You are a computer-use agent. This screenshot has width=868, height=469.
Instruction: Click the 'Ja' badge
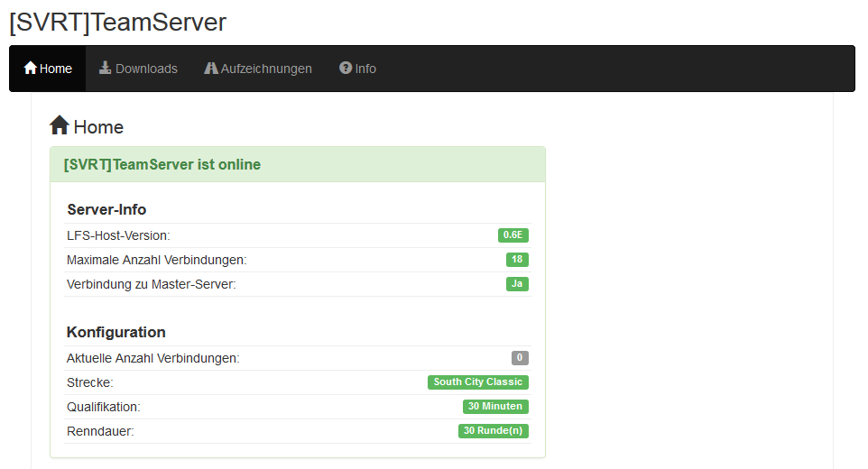(x=517, y=284)
